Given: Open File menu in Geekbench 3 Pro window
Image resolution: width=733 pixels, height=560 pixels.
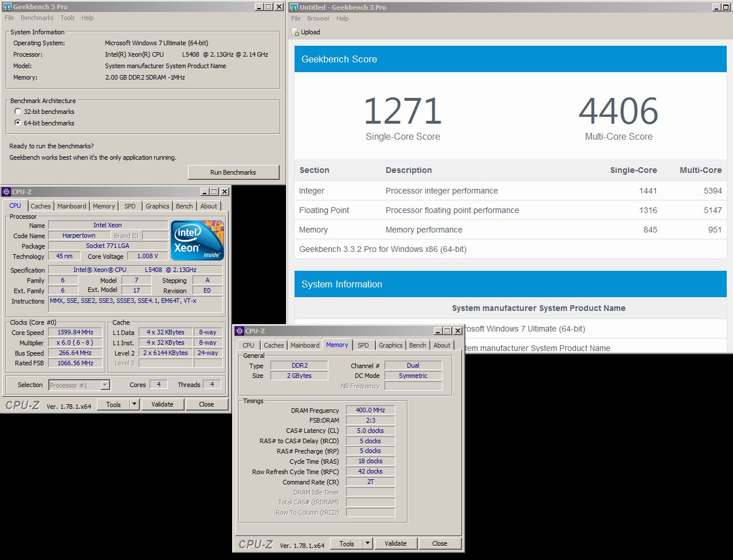Looking at the screenshot, I should pyautogui.click(x=9, y=18).
